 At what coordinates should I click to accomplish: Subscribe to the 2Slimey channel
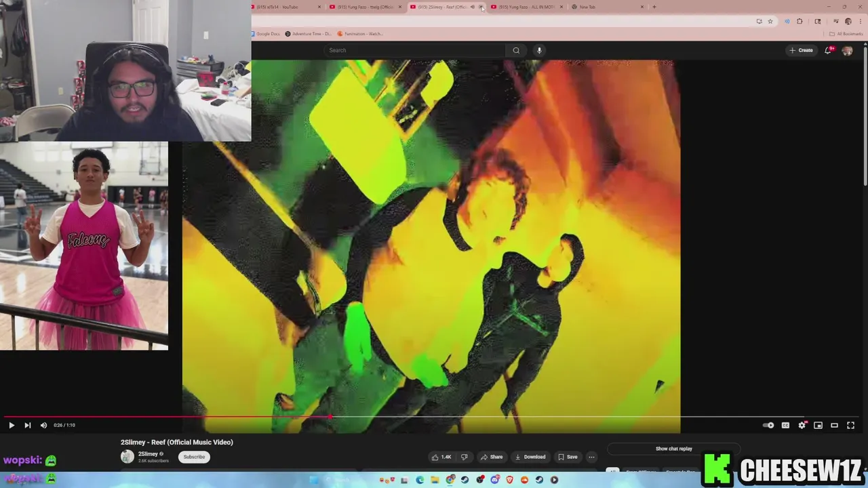(x=194, y=457)
